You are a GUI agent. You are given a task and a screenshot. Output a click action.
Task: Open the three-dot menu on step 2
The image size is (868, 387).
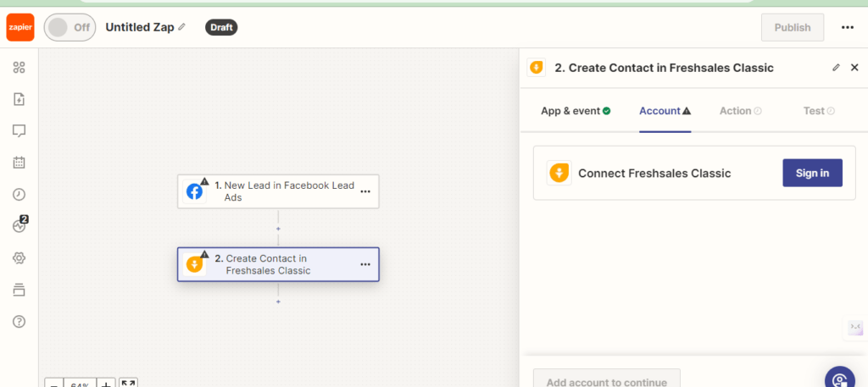(365, 264)
